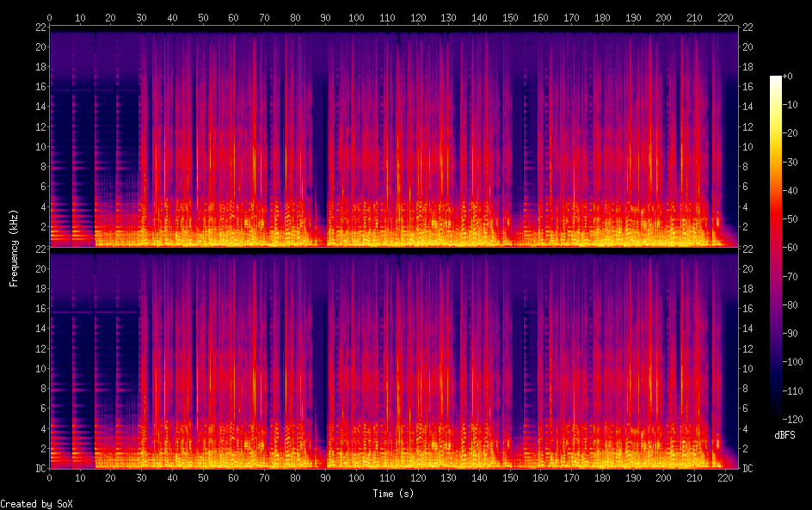This screenshot has height=510, width=812.
Task: Click the "-40" color scale label
Action: (790, 191)
